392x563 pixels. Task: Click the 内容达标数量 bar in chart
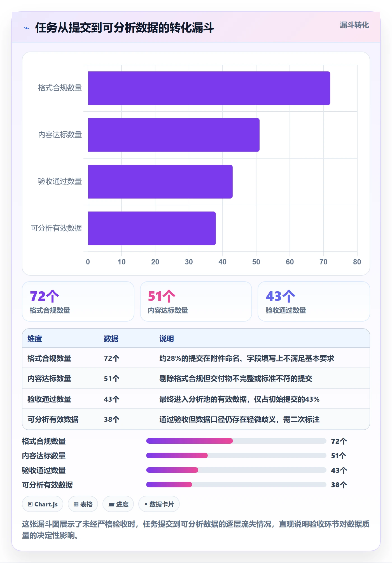coord(174,135)
